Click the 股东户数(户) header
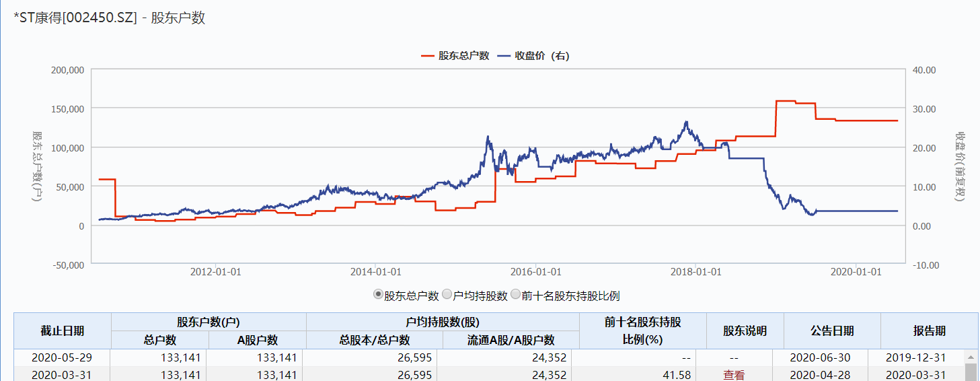980x381 pixels. tap(209, 322)
